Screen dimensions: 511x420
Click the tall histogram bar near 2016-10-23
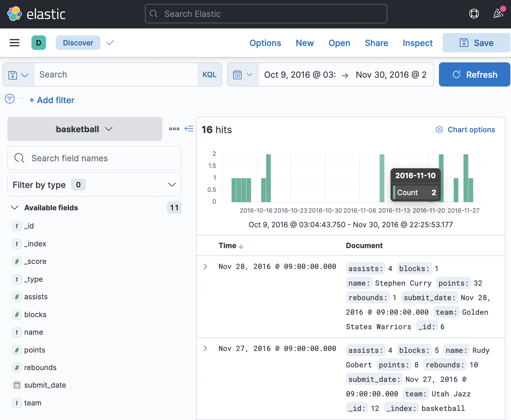(268, 178)
